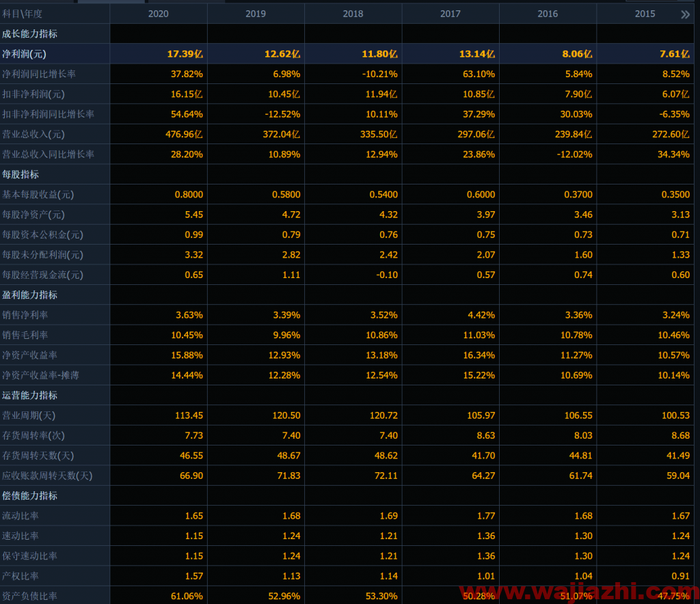Click the 61.06% debt ratio cell
Viewport: 700px width, 604px height.
click(187, 596)
